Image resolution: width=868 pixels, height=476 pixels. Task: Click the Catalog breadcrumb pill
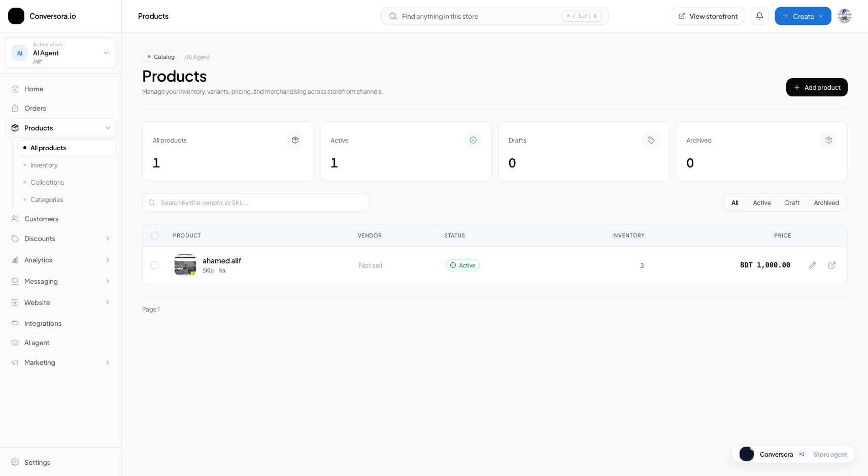(x=161, y=57)
